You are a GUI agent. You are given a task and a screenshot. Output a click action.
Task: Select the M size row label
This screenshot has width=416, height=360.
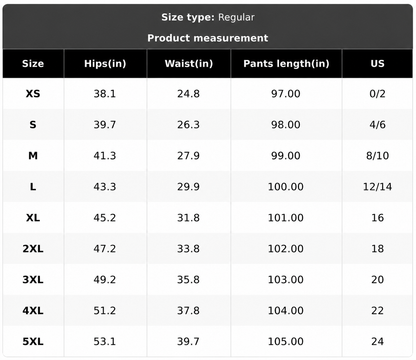(33, 156)
